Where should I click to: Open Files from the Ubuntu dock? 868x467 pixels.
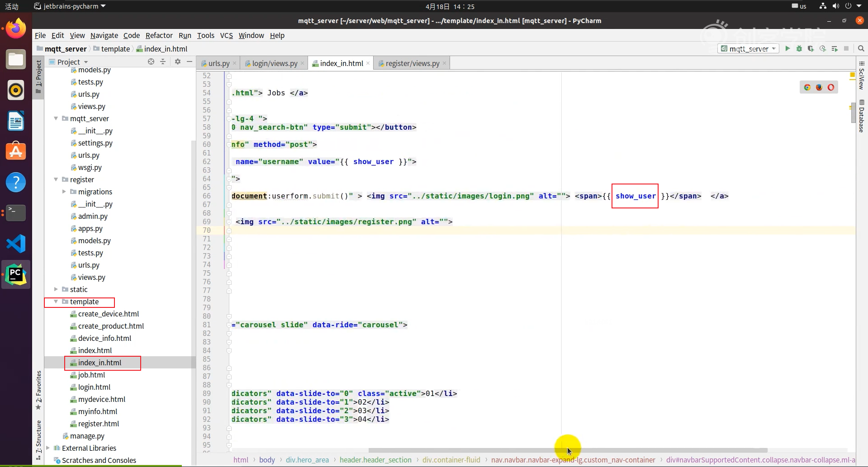[16, 60]
